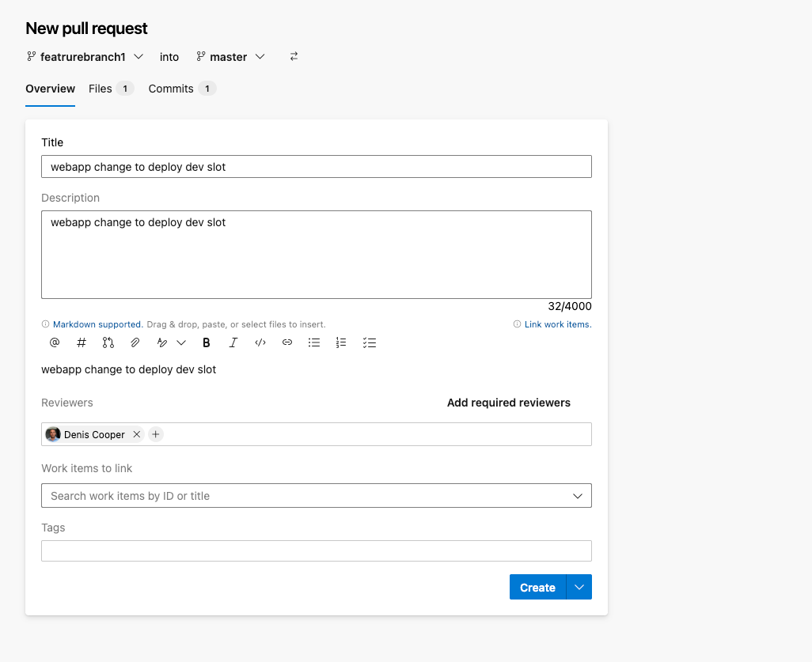Open the Link work items link
The height and width of the screenshot is (662, 812).
coord(558,324)
